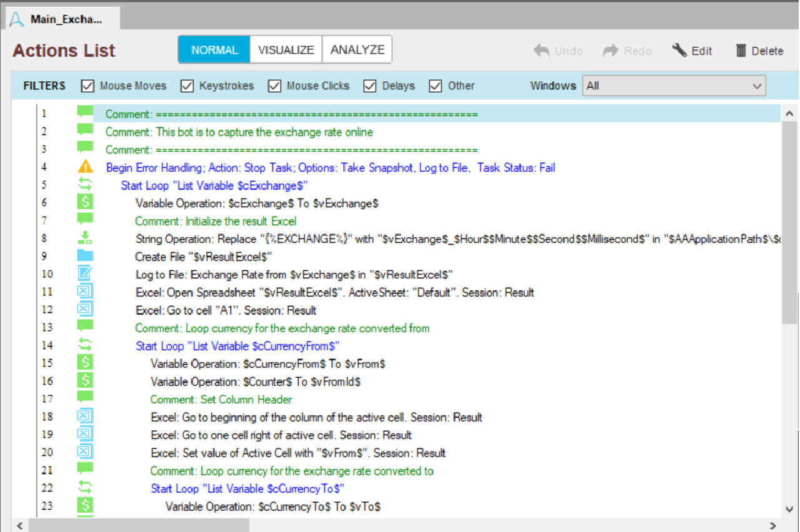This screenshot has width=800, height=532.
Task: Switch to the ANALYZE view tab
Action: (x=357, y=50)
